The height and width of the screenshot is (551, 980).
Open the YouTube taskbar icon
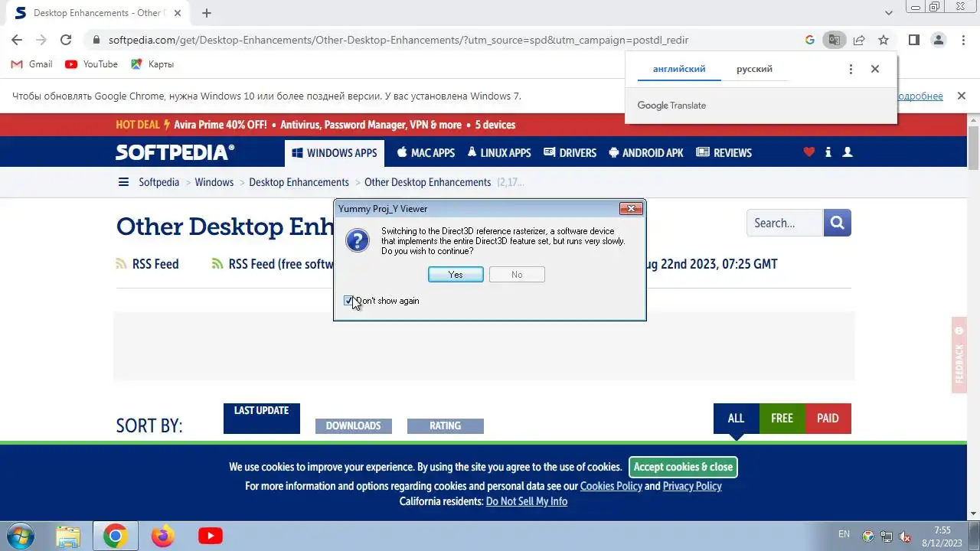pos(210,536)
